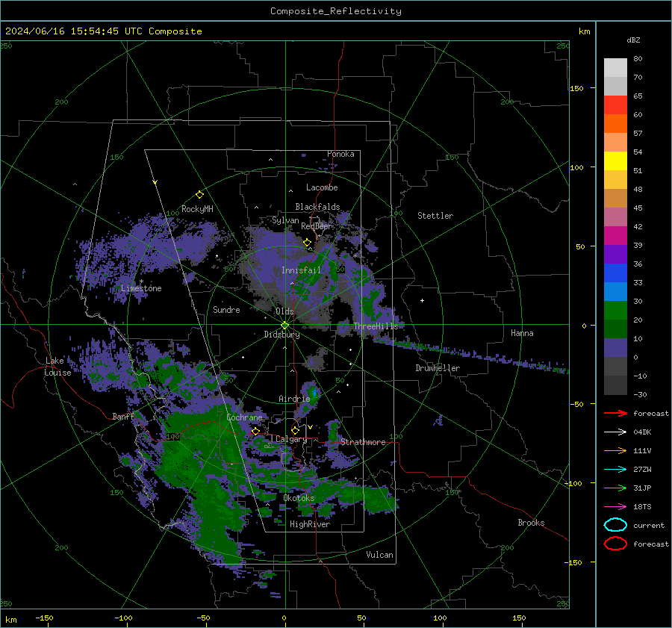Click the Composite_Reflectivity title

point(335,11)
